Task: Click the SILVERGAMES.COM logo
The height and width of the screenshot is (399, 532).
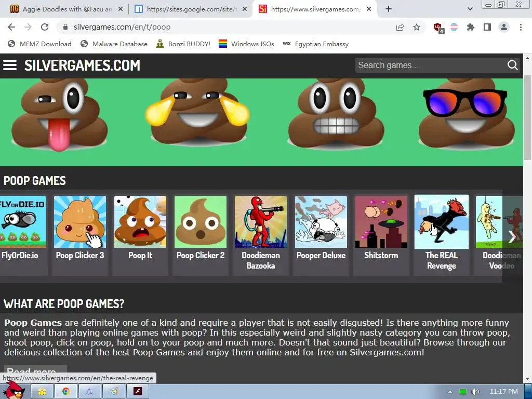Action: [82, 65]
